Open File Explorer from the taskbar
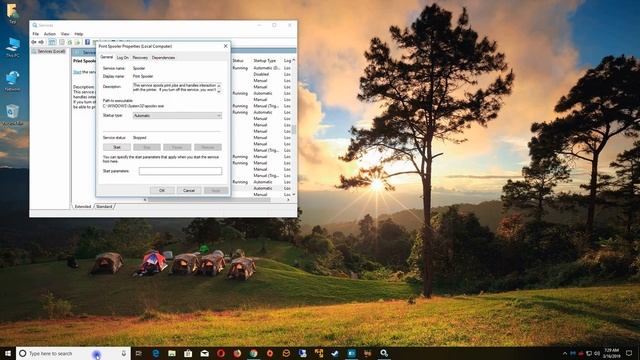Viewport: 640px width, 360px height. click(x=172, y=353)
